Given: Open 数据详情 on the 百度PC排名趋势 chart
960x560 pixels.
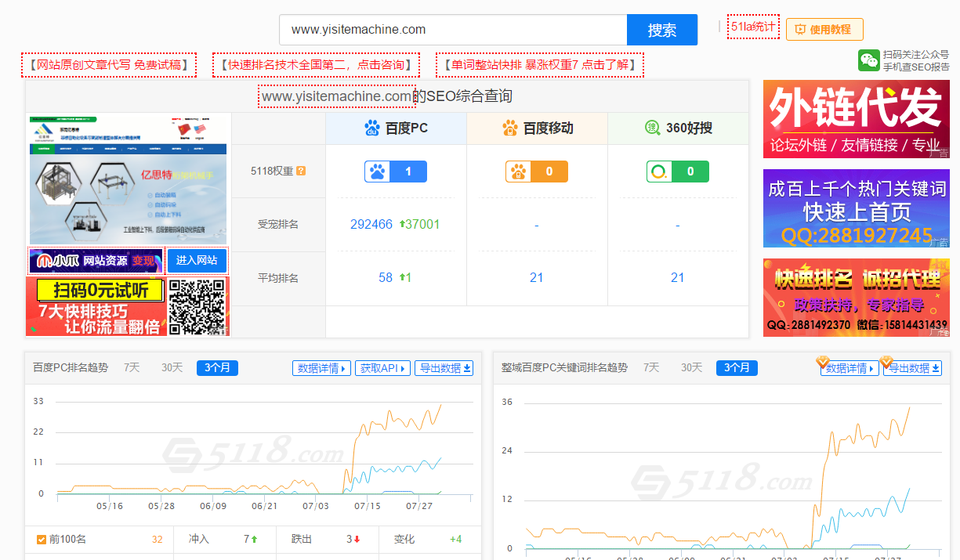Looking at the screenshot, I should pos(322,368).
